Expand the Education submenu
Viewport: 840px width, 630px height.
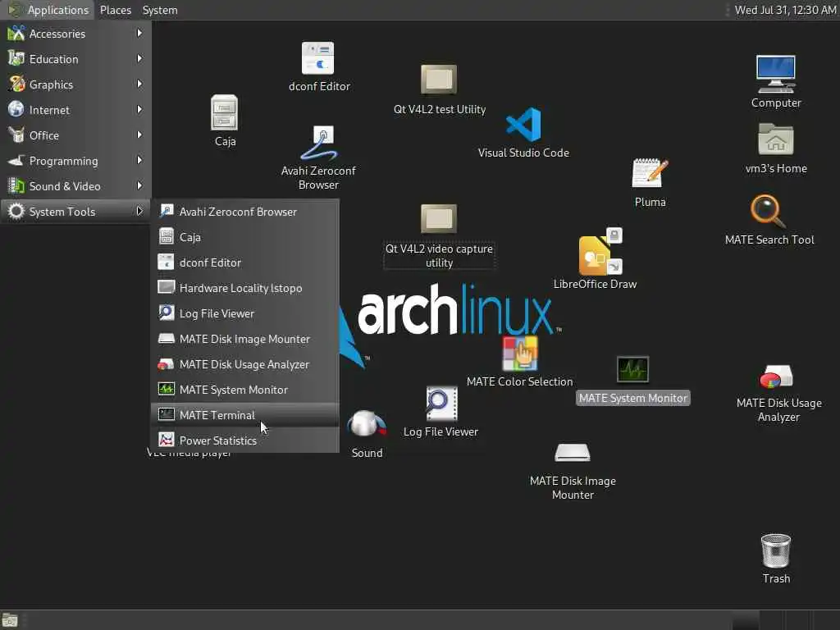pyautogui.click(x=75, y=58)
